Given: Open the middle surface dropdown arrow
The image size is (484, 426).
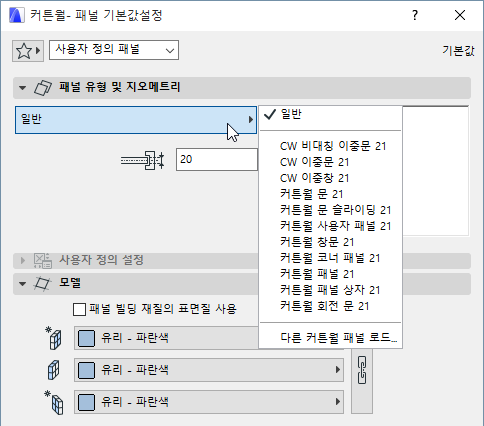Looking at the screenshot, I should 338,370.
